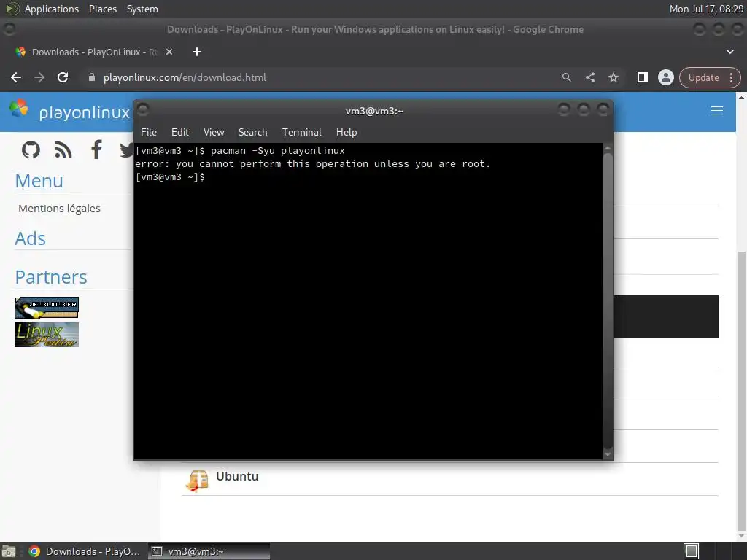
Task: Click the Update button in Chrome
Action: point(704,77)
